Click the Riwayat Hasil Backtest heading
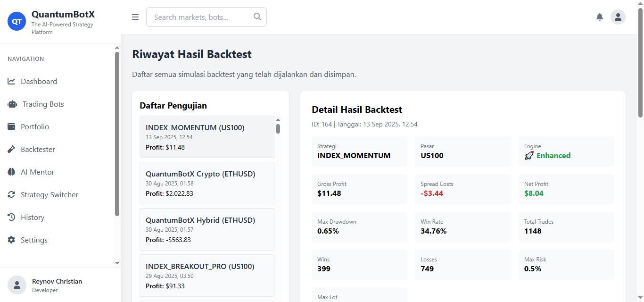The height and width of the screenshot is (302, 644). 192,54
